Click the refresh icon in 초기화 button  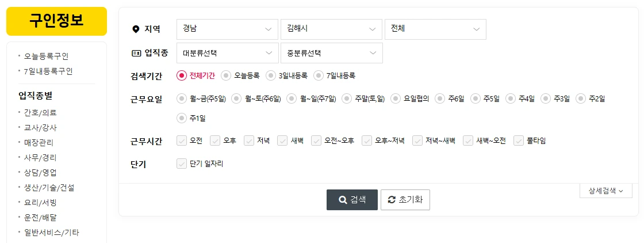click(392, 200)
